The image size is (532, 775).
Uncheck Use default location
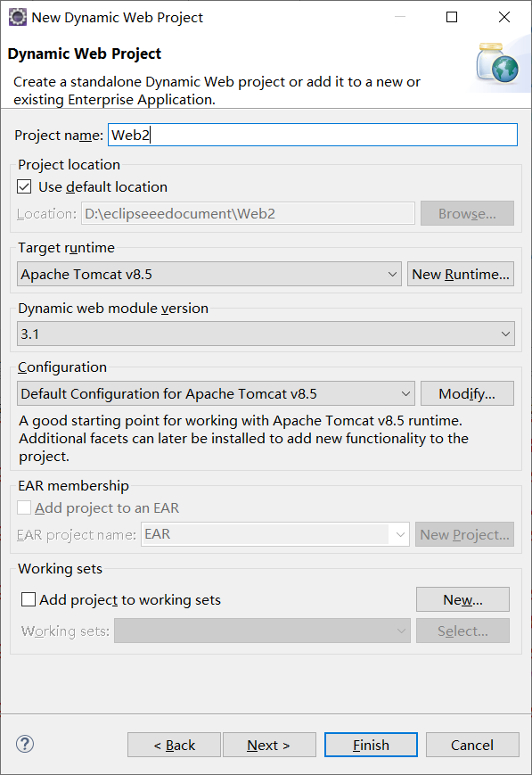[24, 186]
